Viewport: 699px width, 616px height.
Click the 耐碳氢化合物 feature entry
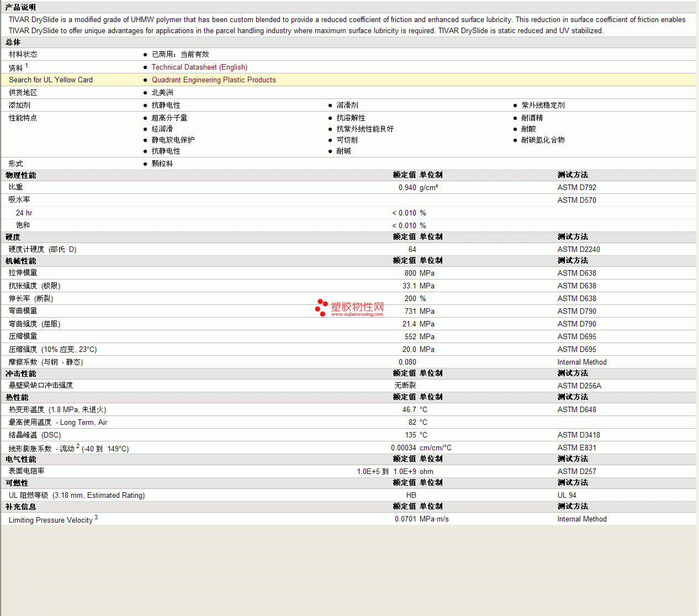543,140
